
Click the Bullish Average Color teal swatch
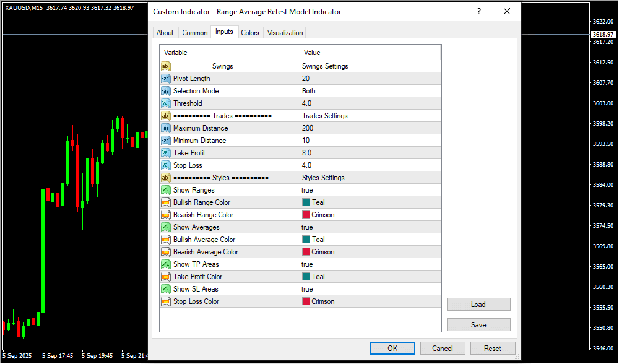[306, 240]
